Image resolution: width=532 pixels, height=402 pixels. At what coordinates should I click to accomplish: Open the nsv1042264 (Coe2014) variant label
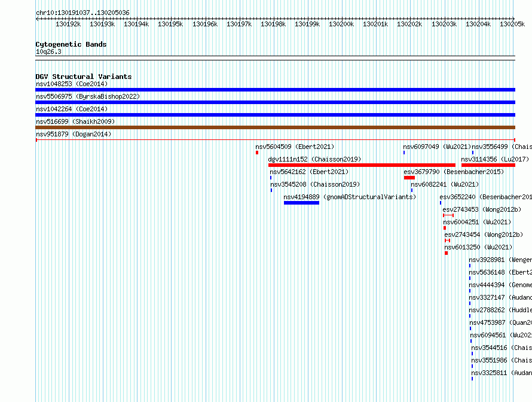pyautogui.click(x=72, y=109)
